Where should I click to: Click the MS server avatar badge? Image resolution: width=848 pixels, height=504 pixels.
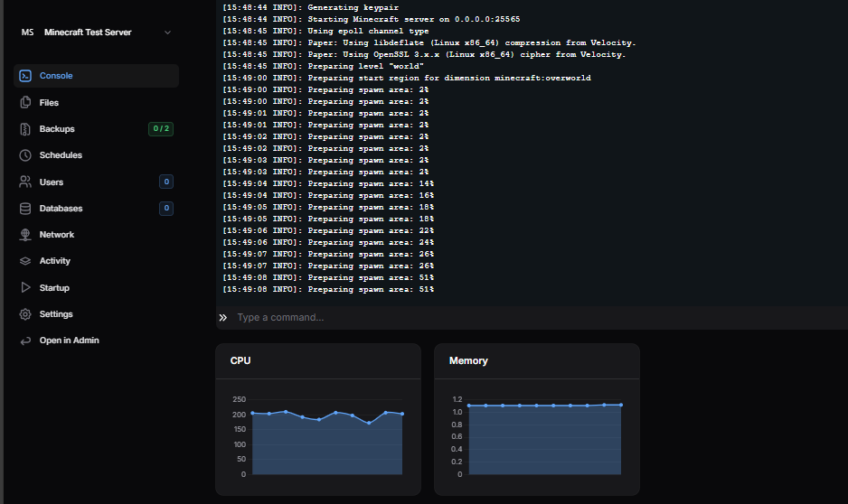click(x=28, y=33)
